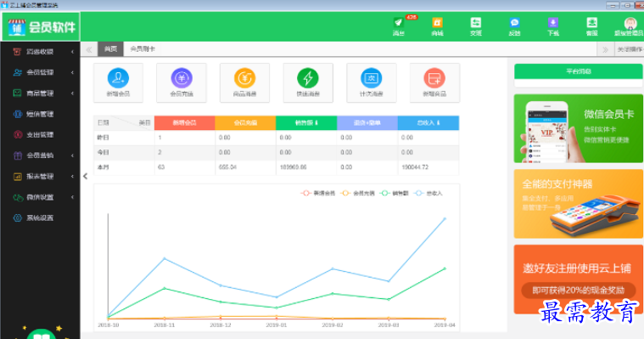
Task: Open the 微信会员卡 banner
Action: pyautogui.click(x=579, y=128)
